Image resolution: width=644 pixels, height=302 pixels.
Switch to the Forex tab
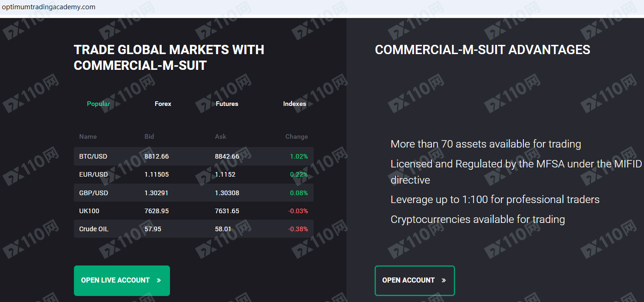[163, 104]
